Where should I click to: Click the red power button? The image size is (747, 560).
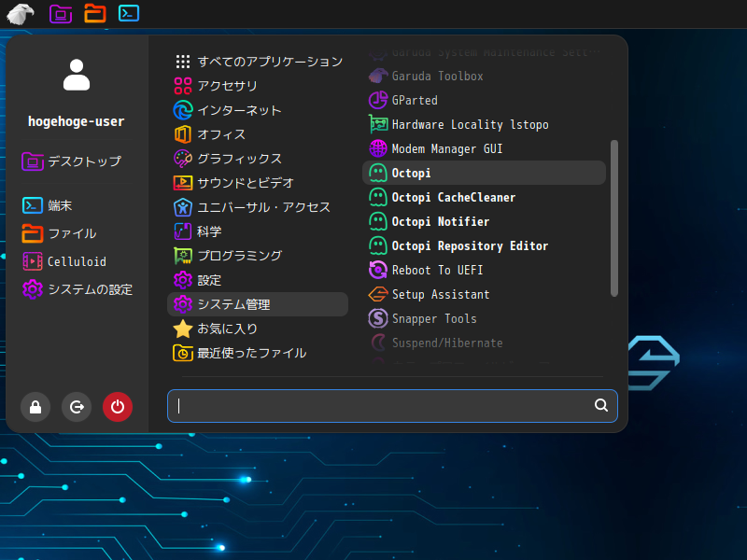click(x=118, y=407)
